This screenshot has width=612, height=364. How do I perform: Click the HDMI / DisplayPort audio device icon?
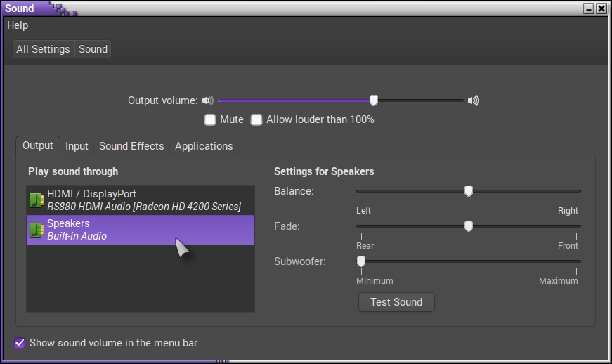pos(37,200)
